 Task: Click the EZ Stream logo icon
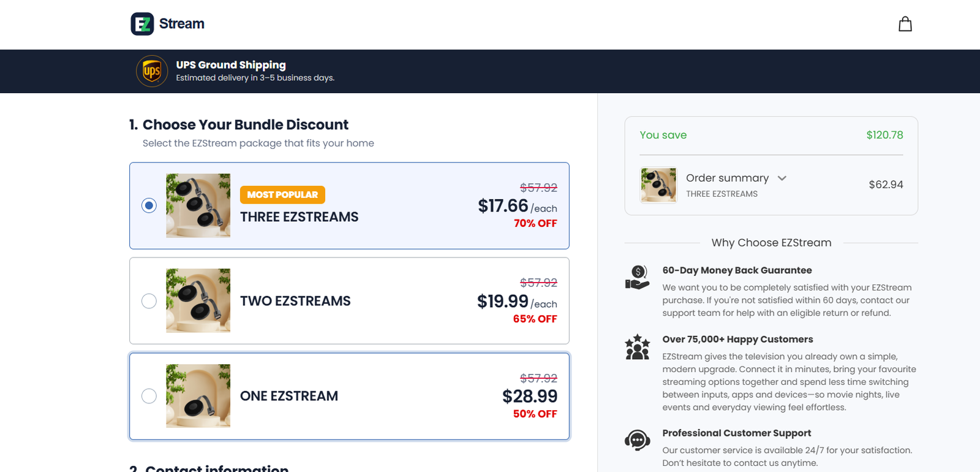142,24
